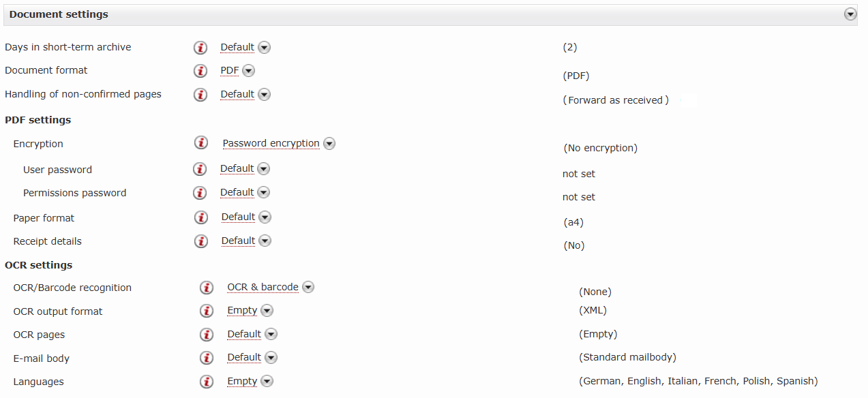Expand the Password encryption dropdown arrow
Image resolution: width=868 pixels, height=398 pixels.
tap(329, 144)
